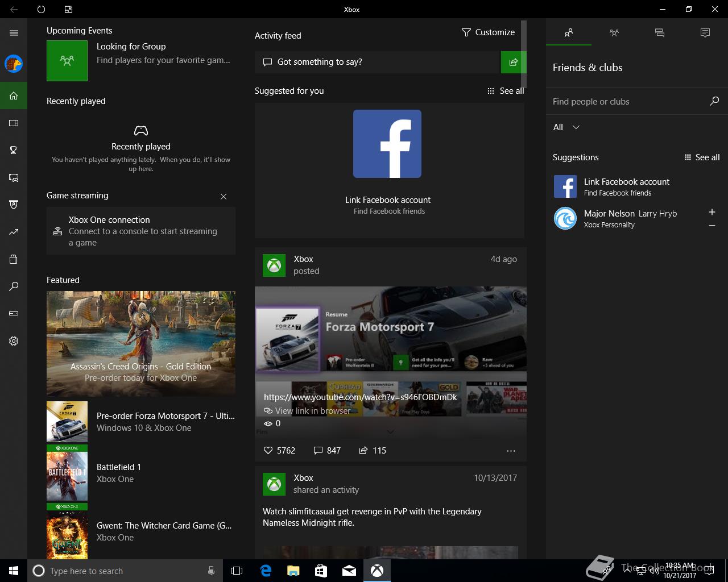Image resolution: width=728 pixels, height=582 pixels.
Task: Open Gwent: The Witcher Card Game item
Action: pos(141,531)
